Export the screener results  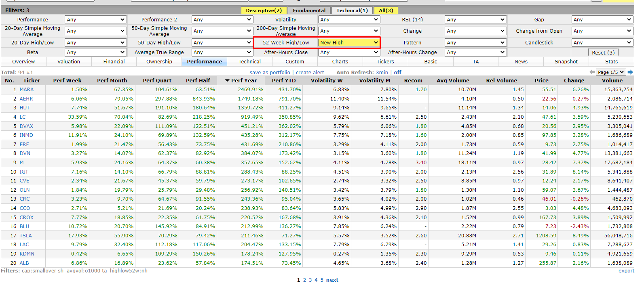[626, 271]
